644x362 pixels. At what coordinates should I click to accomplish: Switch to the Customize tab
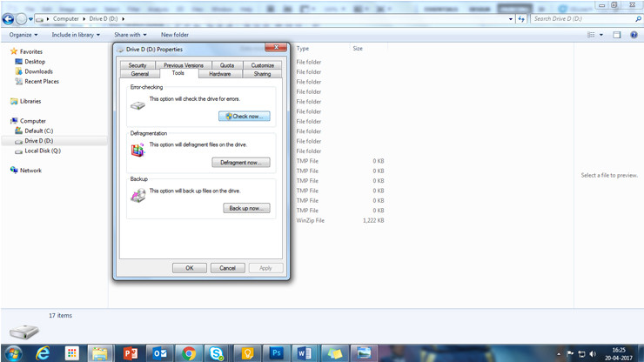[263, 65]
